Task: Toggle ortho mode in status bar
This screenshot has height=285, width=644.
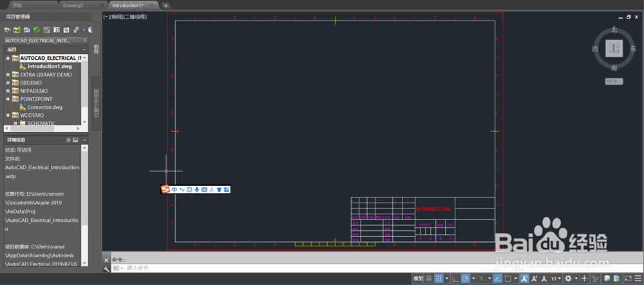Action: point(455,279)
